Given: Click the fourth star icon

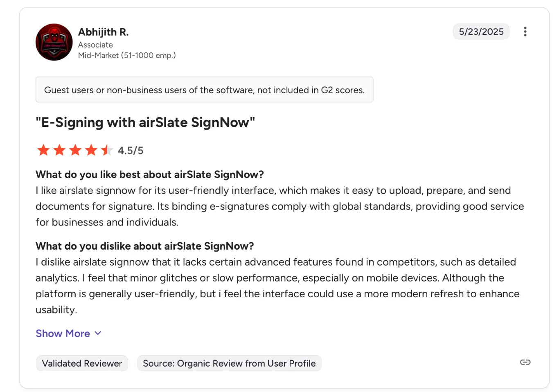Looking at the screenshot, I should coord(90,150).
